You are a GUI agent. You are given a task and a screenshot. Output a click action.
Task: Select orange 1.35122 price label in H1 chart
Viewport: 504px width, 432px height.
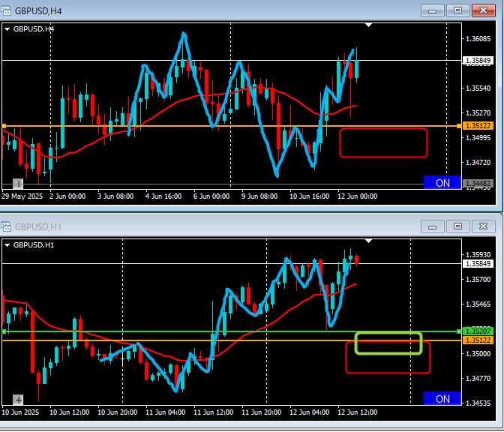pyautogui.click(x=478, y=340)
